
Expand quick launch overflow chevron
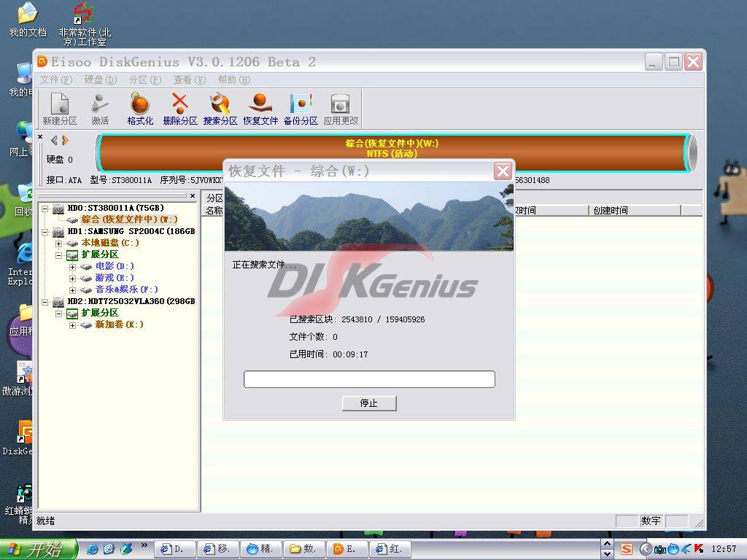click(x=144, y=545)
